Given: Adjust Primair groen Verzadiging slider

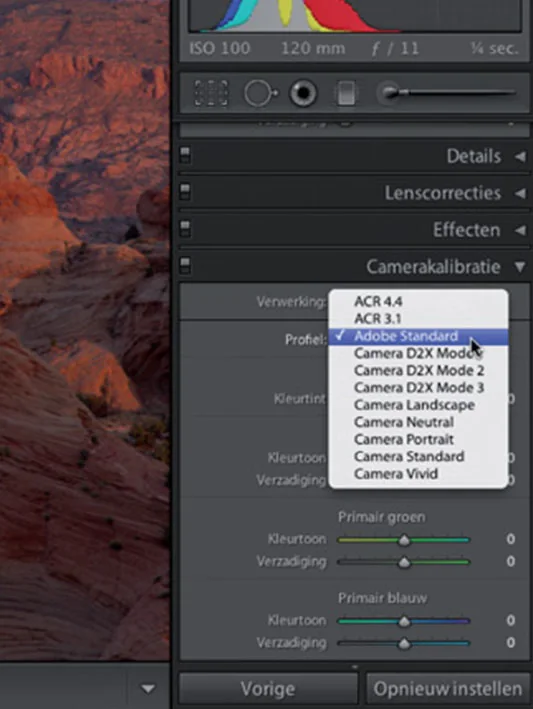Looking at the screenshot, I should 404,562.
